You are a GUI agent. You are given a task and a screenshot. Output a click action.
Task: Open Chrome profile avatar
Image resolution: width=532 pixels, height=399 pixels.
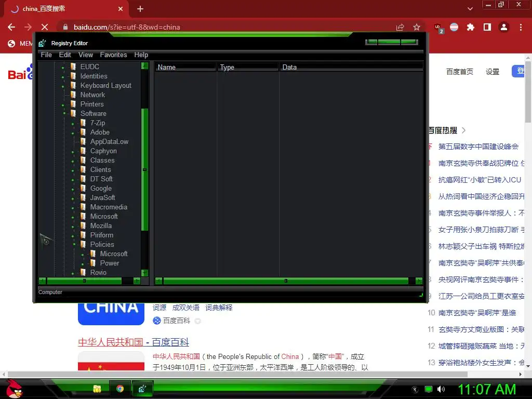coord(504,27)
